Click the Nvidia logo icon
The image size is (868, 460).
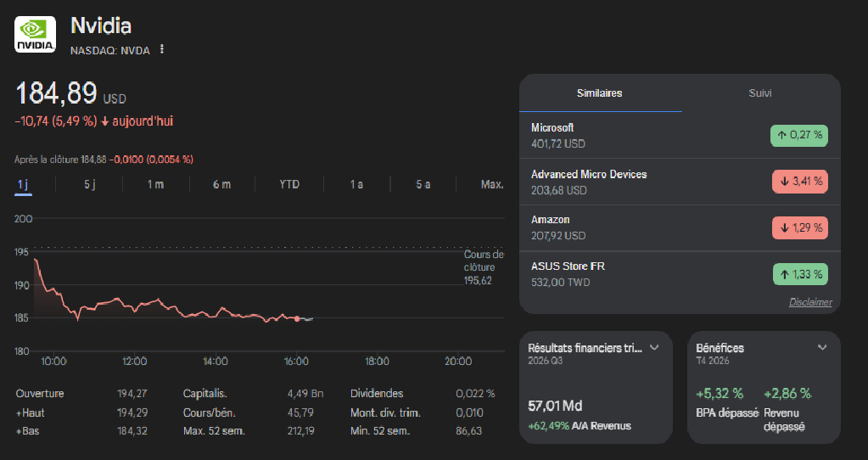(36, 34)
